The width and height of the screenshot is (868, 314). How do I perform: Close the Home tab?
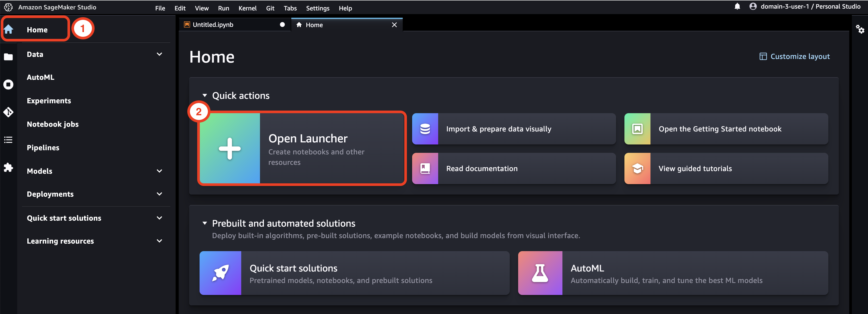[394, 25]
